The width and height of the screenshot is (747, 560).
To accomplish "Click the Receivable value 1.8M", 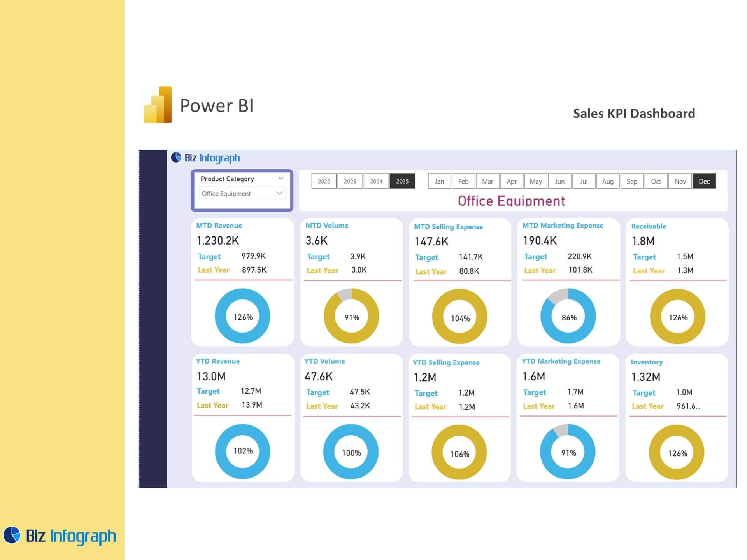I will [643, 241].
